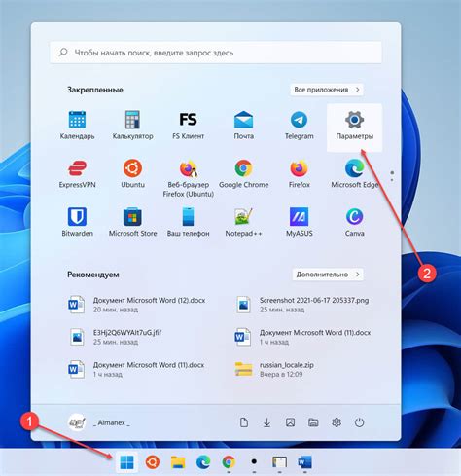Open FS Клиент app
Image resolution: width=461 pixels, height=476 pixels.
click(x=188, y=126)
